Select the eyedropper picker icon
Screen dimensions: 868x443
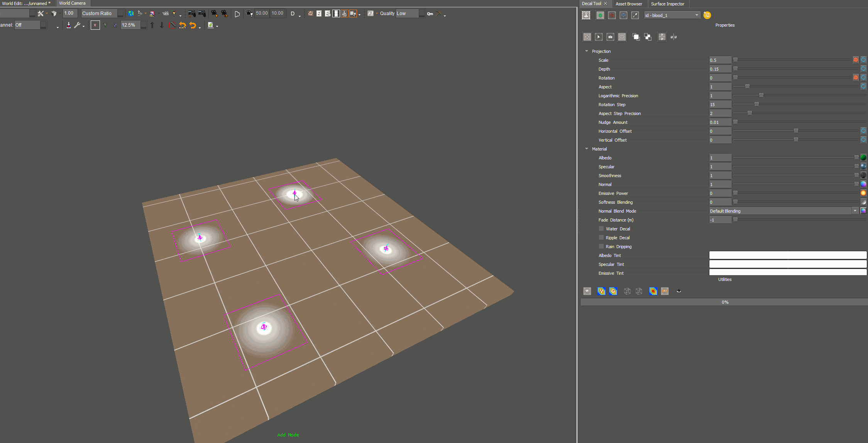635,15
